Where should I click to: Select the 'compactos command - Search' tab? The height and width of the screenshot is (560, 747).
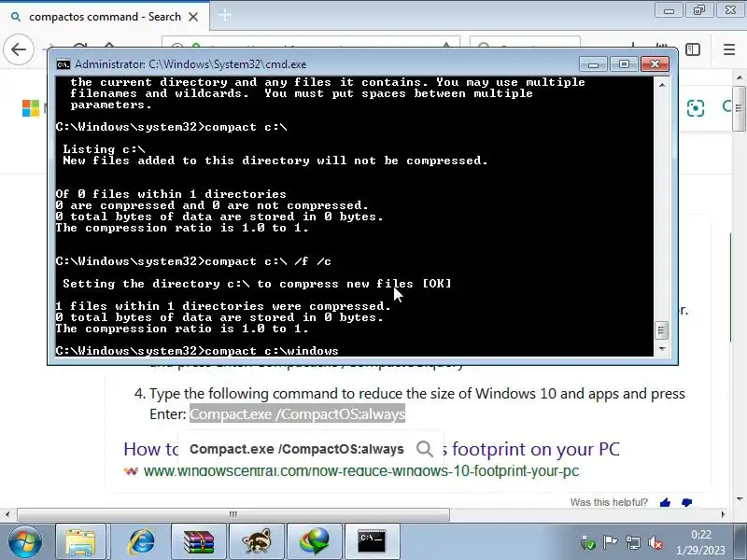pos(104,17)
